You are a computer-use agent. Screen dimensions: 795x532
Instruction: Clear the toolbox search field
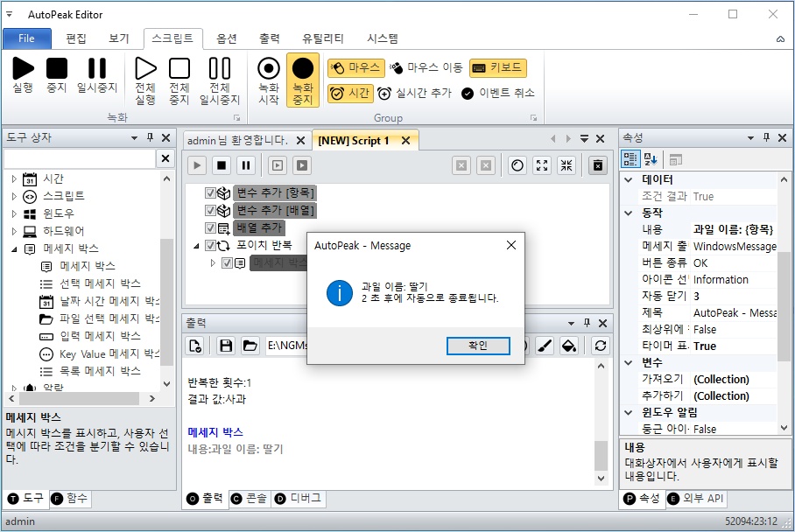(x=165, y=158)
